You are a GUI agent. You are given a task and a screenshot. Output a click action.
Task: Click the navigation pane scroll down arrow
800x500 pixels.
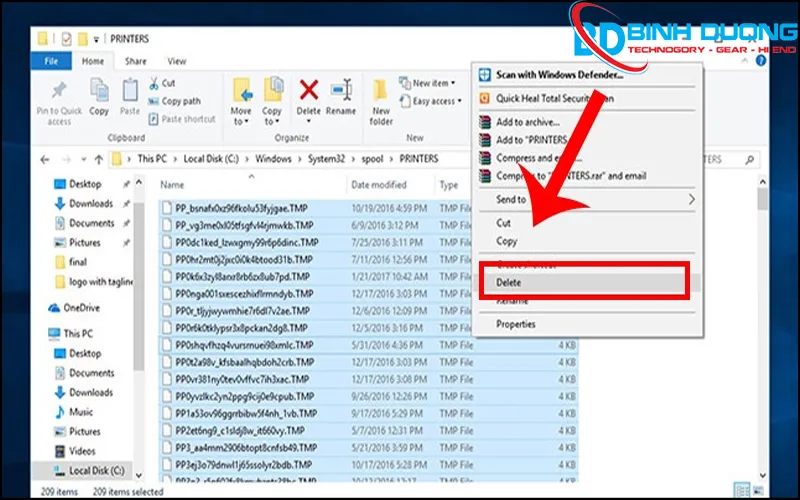click(139, 475)
